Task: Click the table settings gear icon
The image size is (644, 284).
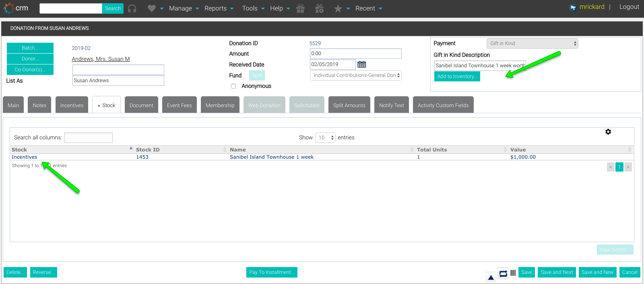Action: coord(608,132)
